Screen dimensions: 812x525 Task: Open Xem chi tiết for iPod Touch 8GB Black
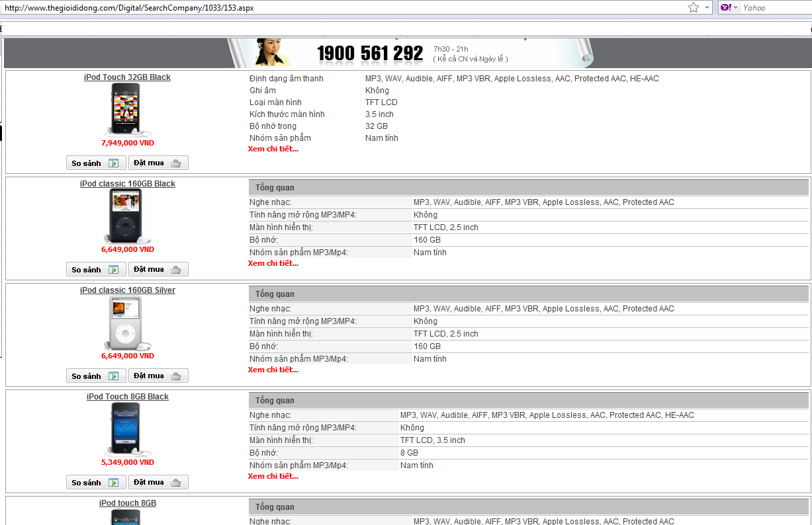click(x=273, y=476)
